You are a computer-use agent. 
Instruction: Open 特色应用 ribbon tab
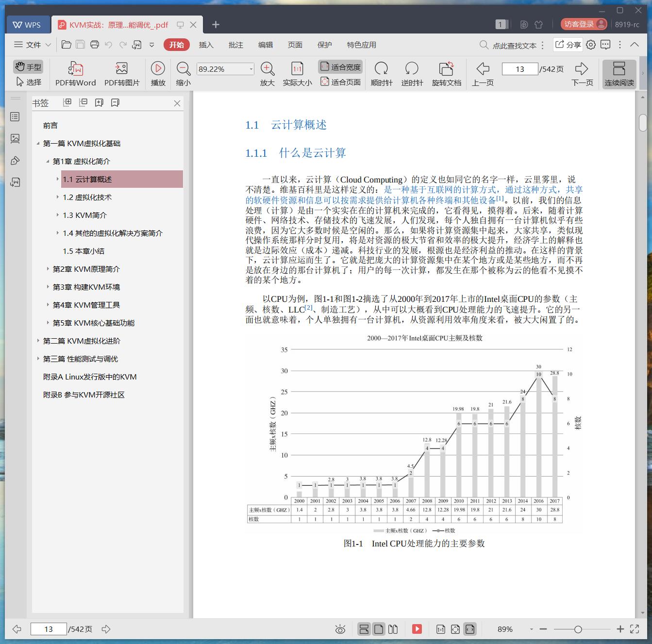tap(361, 45)
